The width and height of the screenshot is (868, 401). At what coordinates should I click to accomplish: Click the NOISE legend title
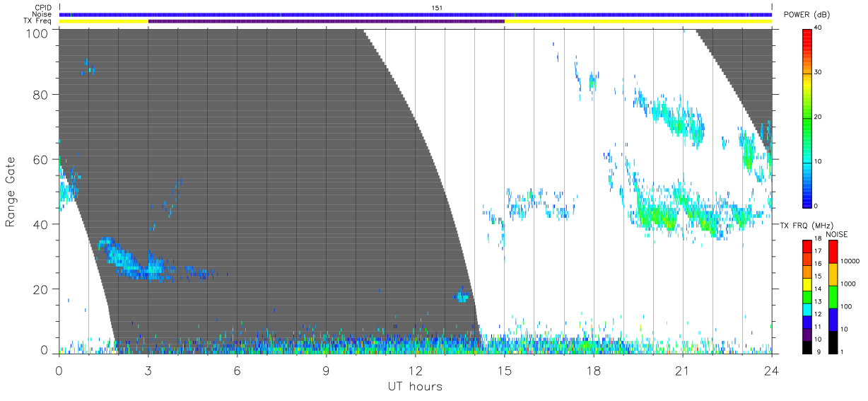[838, 234]
